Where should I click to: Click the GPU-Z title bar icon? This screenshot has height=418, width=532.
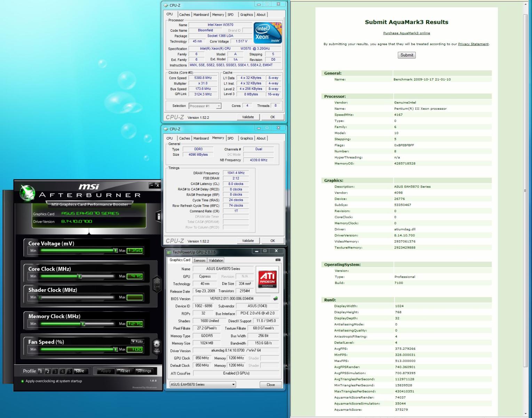[x=169, y=252]
